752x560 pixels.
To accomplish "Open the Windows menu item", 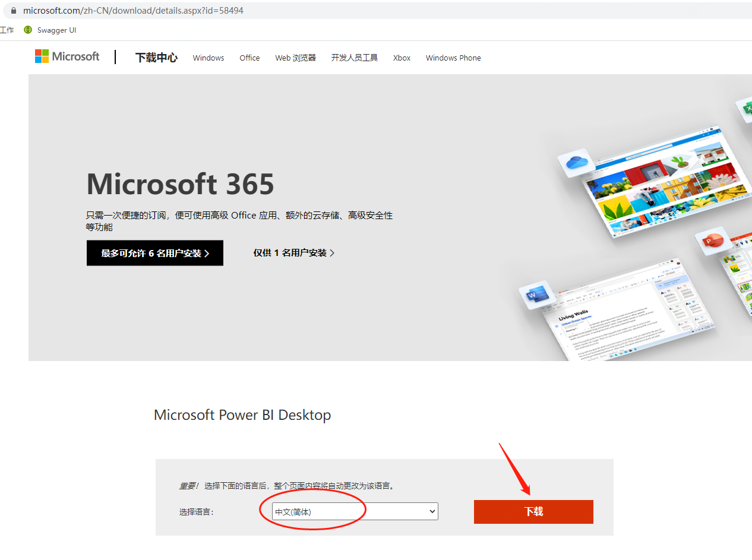I will (x=208, y=58).
